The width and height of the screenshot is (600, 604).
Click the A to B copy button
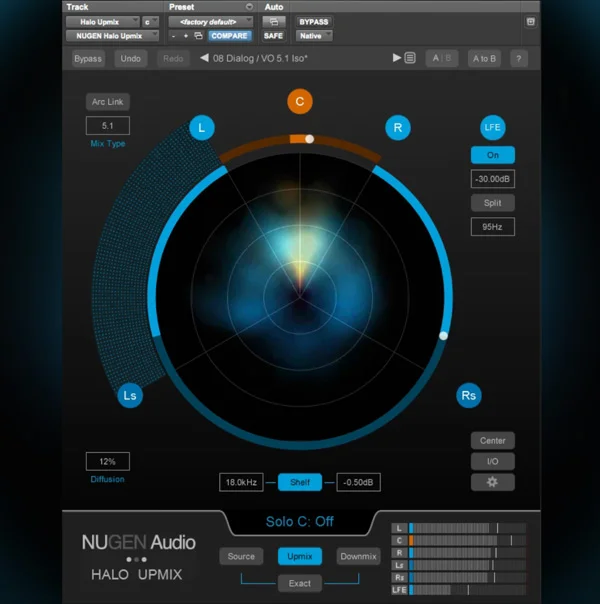[484, 59]
